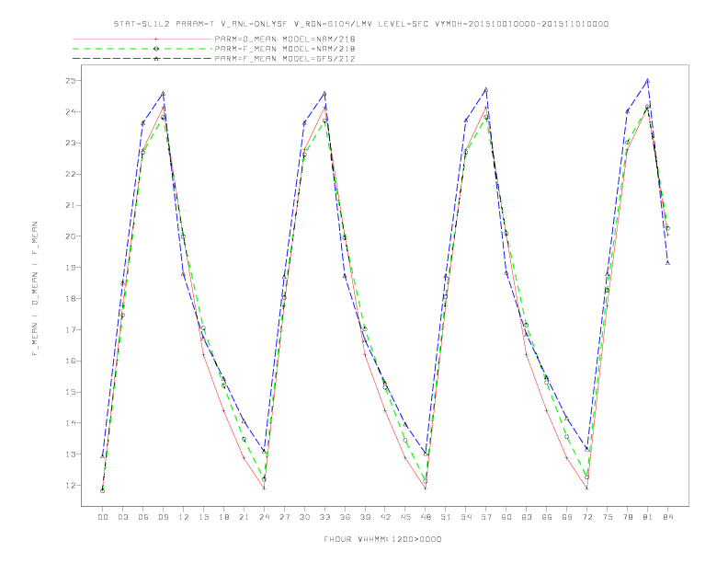Click x-axis forecast hour label 42

(385, 517)
